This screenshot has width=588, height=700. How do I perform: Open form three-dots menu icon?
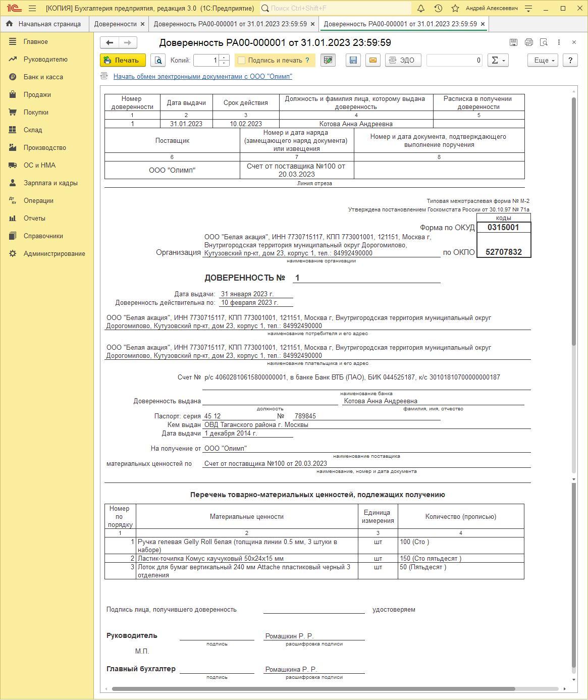pos(559,42)
